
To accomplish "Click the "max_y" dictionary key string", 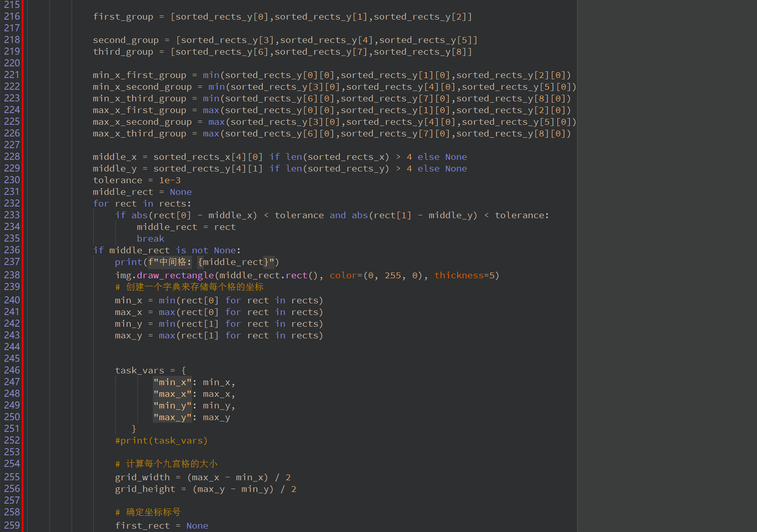I will click(x=172, y=417).
